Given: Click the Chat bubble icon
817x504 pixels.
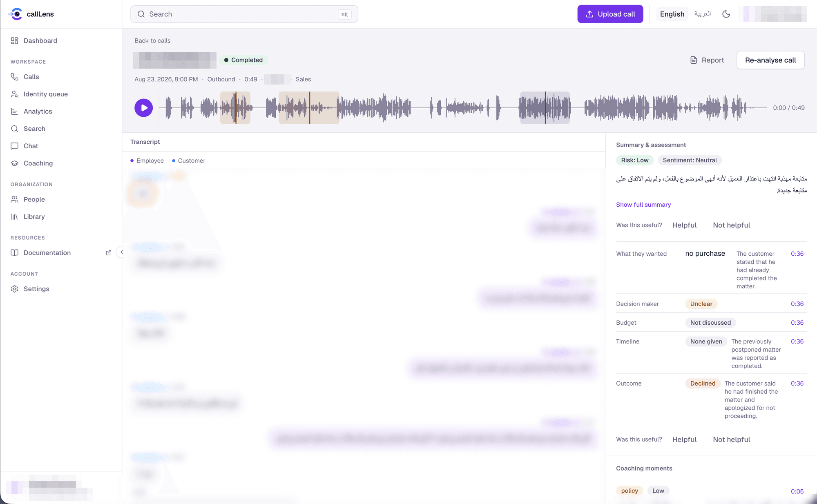Looking at the screenshot, I should pos(15,146).
